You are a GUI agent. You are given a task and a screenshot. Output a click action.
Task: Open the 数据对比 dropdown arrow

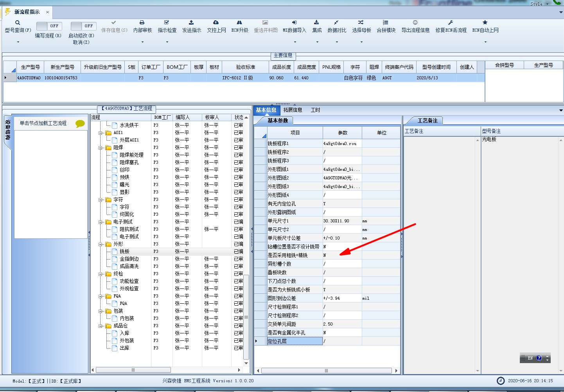click(x=337, y=42)
